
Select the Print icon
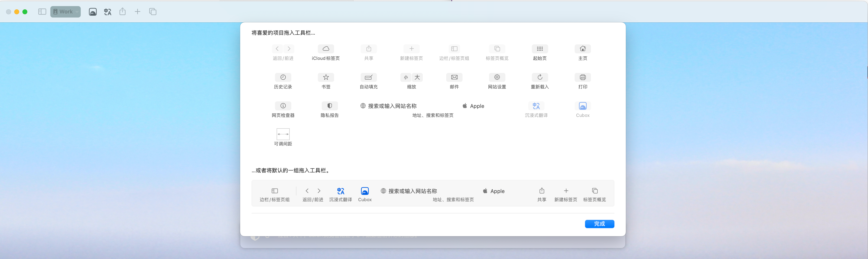click(x=582, y=77)
